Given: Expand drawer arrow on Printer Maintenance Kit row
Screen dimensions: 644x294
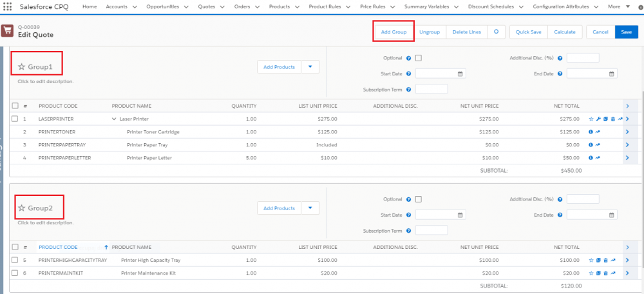Looking at the screenshot, I should (x=627, y=273).
